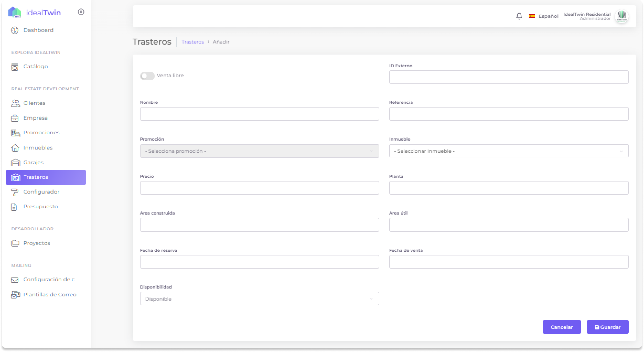This screenshot has height=352, width=644.
Task: Go to Promociones in sidebar
Action: click(x=41, y=133)
